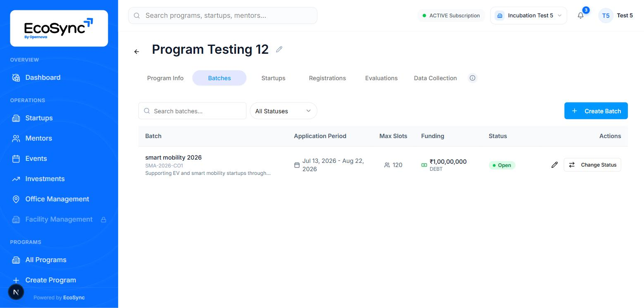This screenshot has height=308, width=644.
Task: Switch to the Data Collection tab
Action: tap(435, 78)
